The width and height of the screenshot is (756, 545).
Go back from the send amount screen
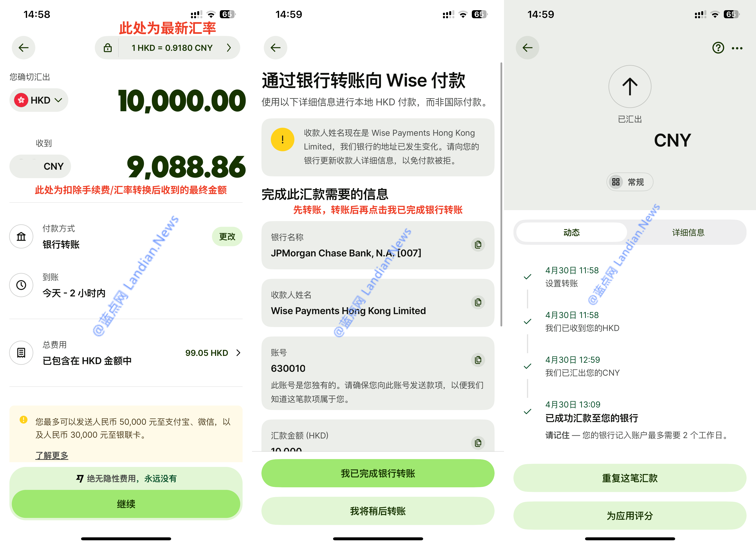coord(24,48)
